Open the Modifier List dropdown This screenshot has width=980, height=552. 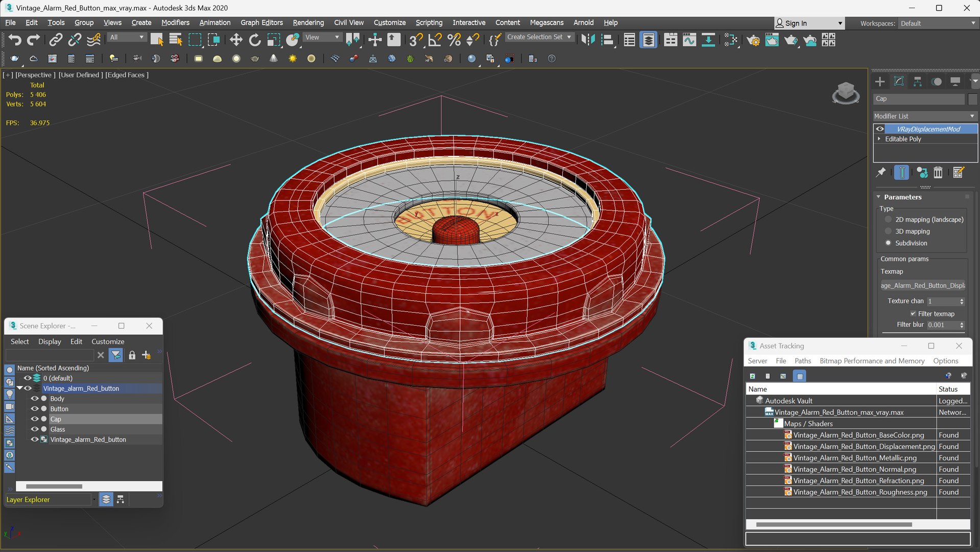(924, 116)
